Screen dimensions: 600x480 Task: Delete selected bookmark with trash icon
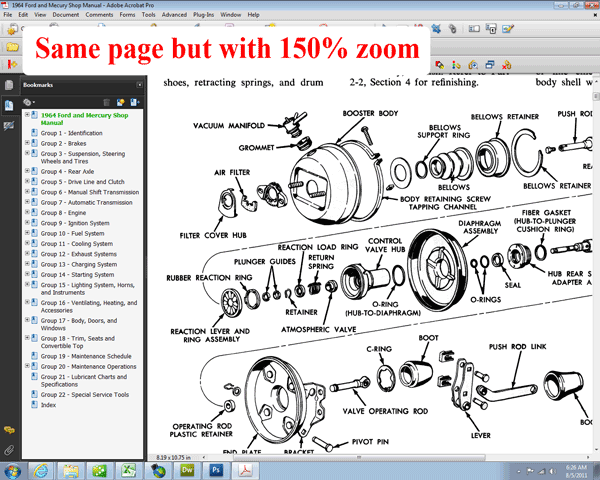tap(106, 102)
